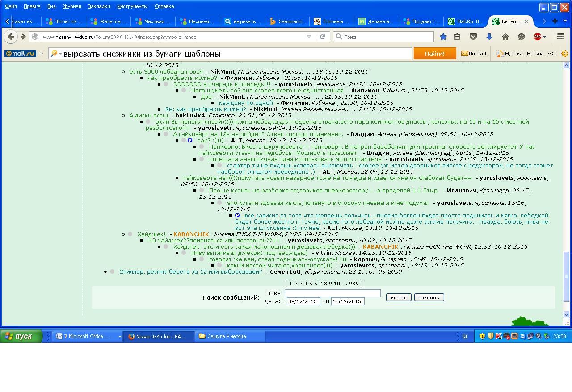Expand the Microsoft Office taskbar group

[x=120, y=336]
